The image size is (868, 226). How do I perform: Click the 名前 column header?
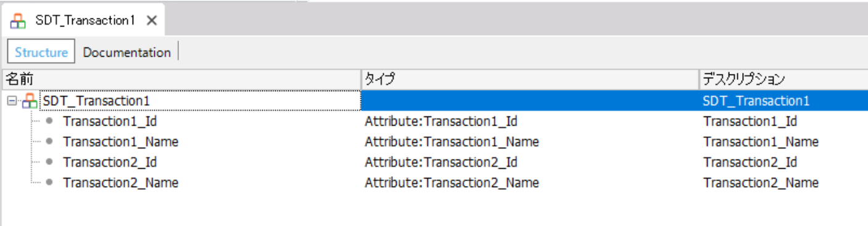click(181, 79)
